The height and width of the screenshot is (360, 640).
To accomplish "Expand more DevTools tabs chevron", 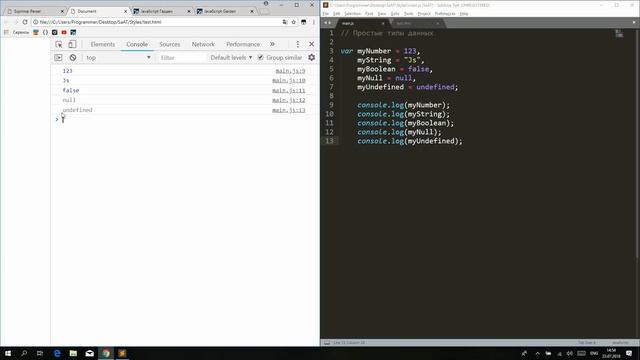I will [x=272, y=44].
